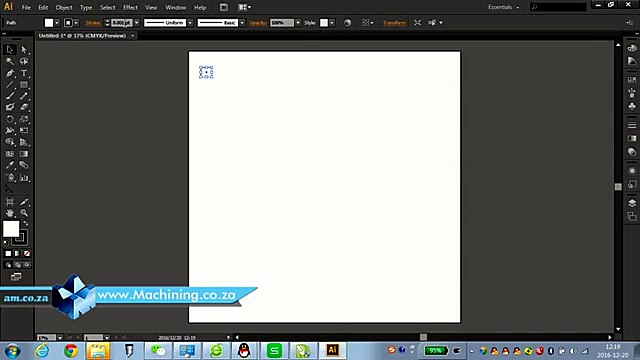The width and height of the screenshot is (640, 360).
Task: Select the Pen tool
Action: click(10, 73)
